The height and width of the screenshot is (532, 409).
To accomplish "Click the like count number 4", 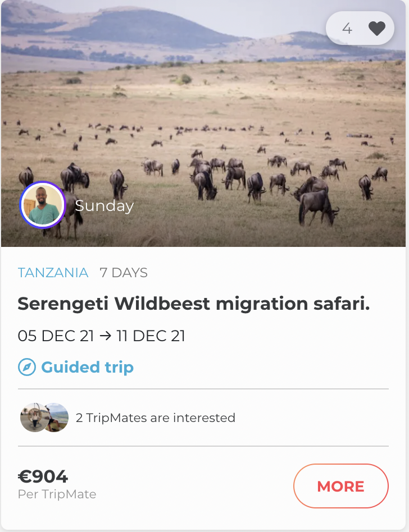I will [x=347, y=28].
